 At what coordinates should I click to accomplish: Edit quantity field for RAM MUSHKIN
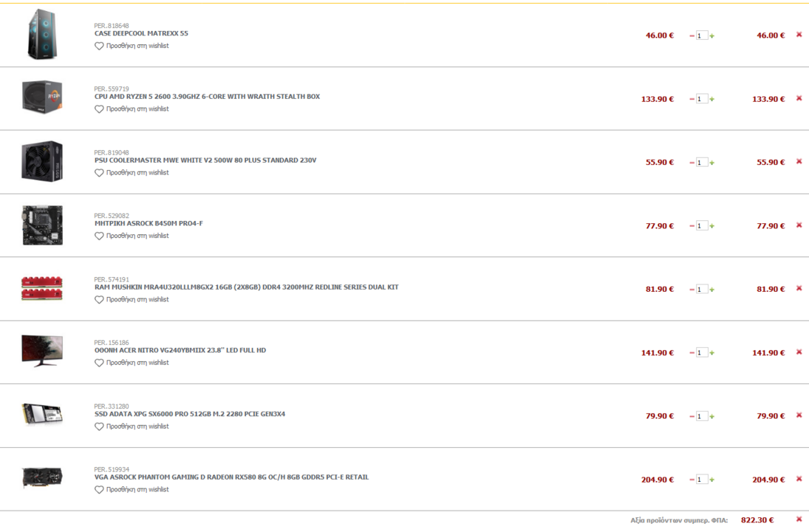pos(702,290)
